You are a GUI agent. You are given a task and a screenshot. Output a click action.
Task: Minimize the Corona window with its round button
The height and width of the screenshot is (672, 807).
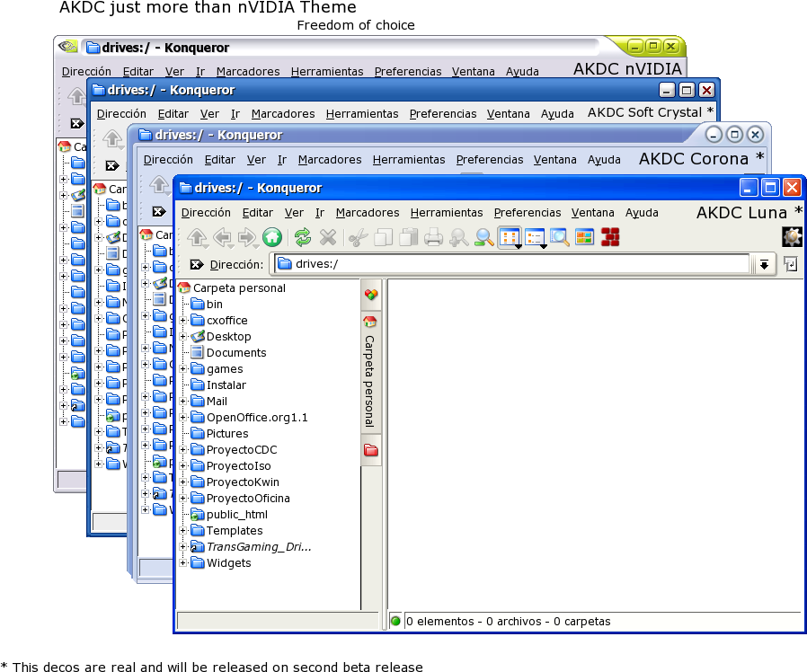tap(714, 135)
